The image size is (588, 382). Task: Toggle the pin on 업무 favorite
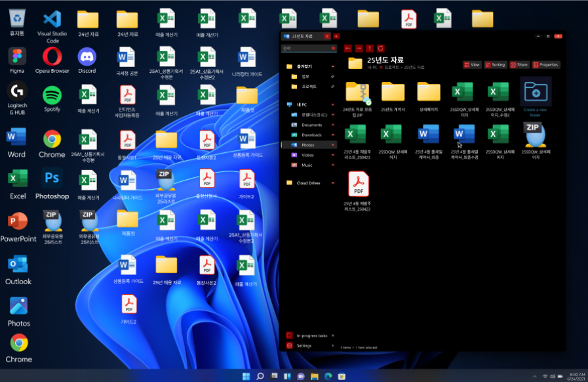332,77
